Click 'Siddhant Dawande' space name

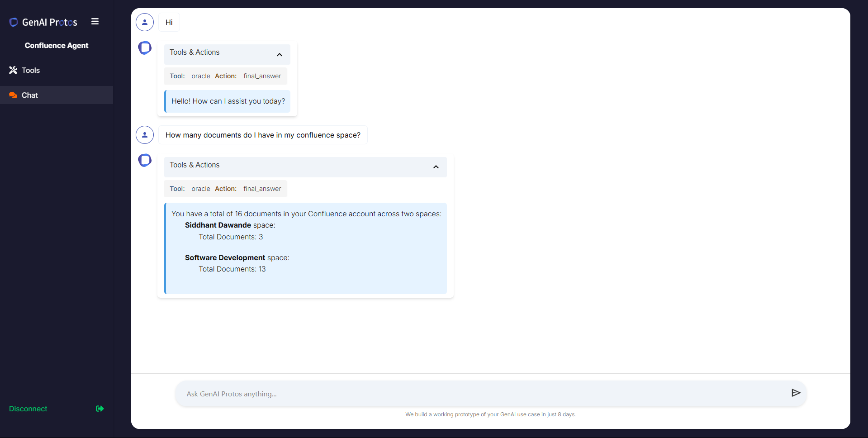click(x=218, y=225)
